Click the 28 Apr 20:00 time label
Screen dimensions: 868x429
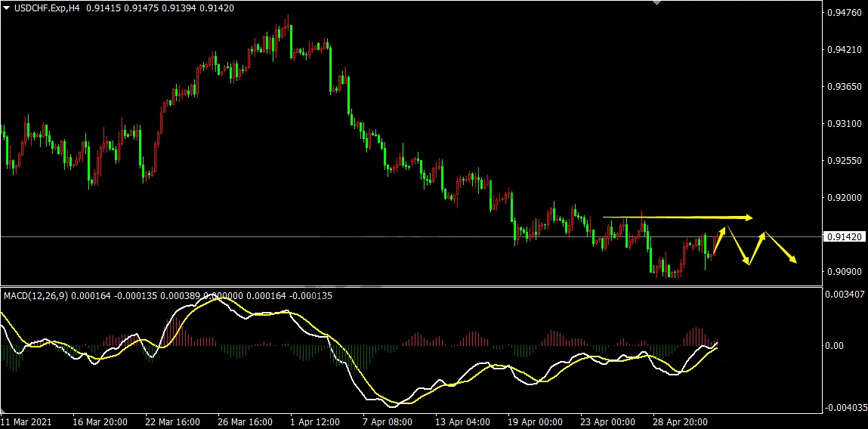coord(681,421)
